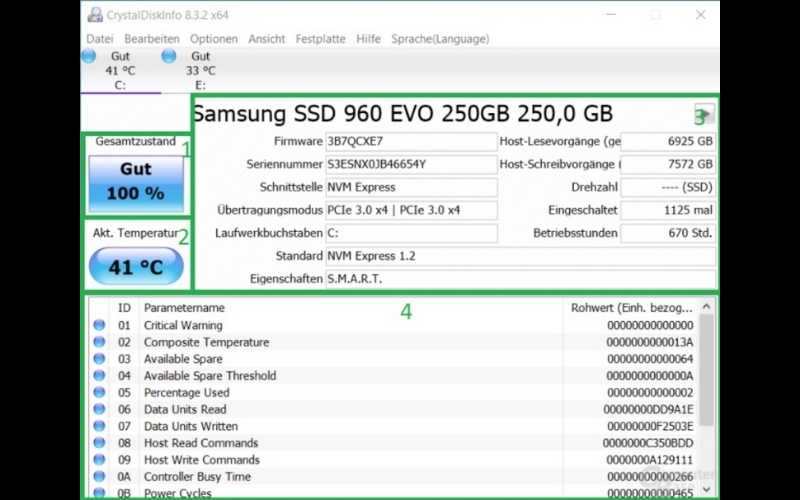Click status dot for Composite Temperature
Viewport: 800px width, 500px height.
pyautogui.click(x=99, y=342)
